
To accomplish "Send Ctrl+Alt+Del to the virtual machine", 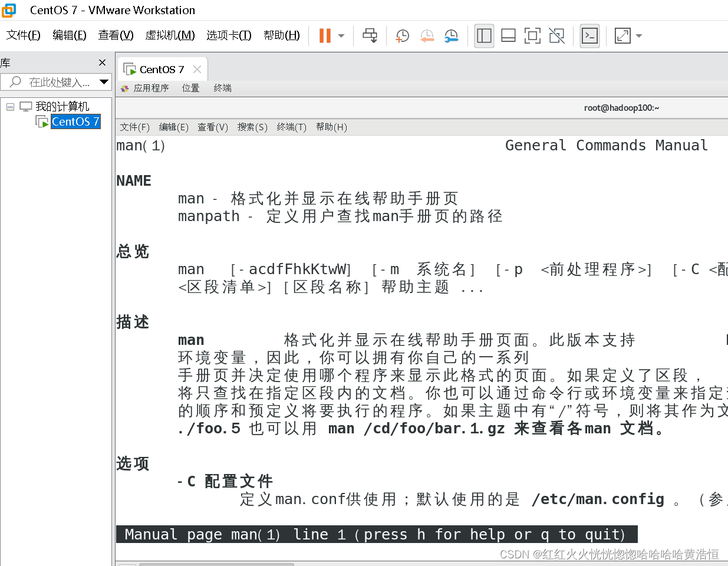I will coord(370,35).
